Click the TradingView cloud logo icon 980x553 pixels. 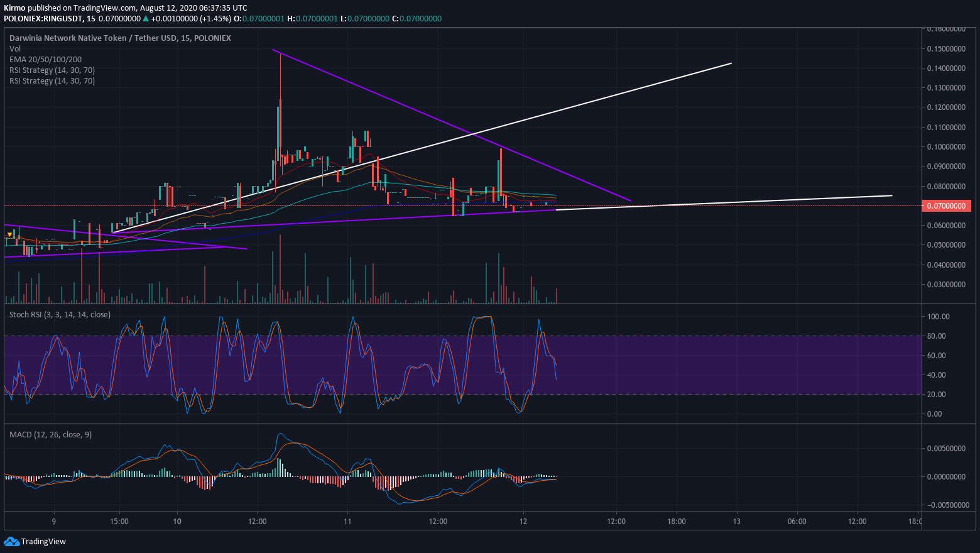click(x=11, y=541)
